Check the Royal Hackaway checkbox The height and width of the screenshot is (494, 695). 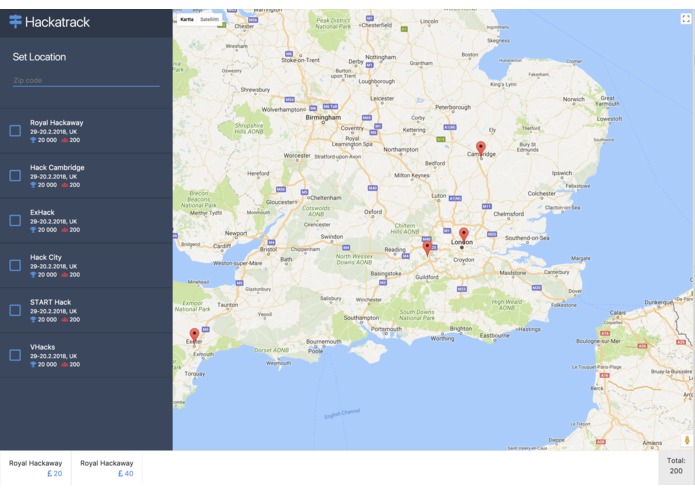click(x=15, y=131)
